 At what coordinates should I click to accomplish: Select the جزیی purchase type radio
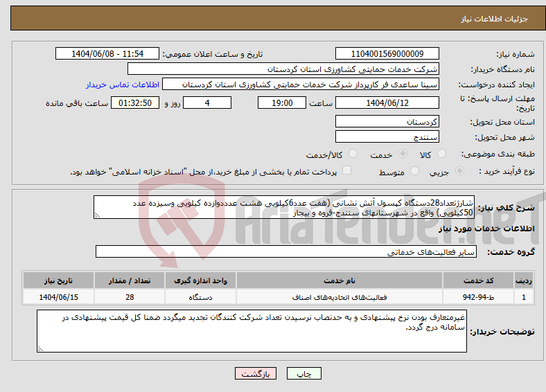459,170
